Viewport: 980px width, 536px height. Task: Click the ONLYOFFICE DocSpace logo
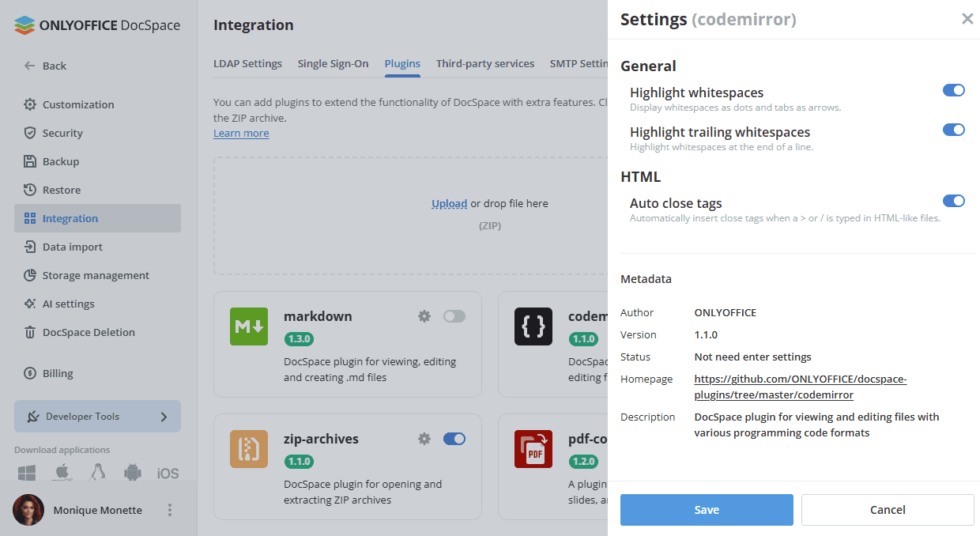pos(97,25)
